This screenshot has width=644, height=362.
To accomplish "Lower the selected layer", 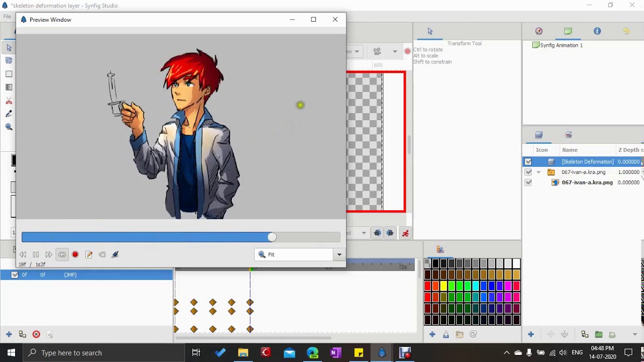I will coord(565,334).
